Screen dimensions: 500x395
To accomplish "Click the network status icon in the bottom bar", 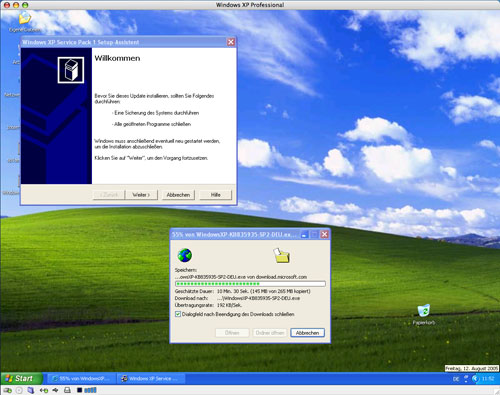I will click(x=44, y=390).
